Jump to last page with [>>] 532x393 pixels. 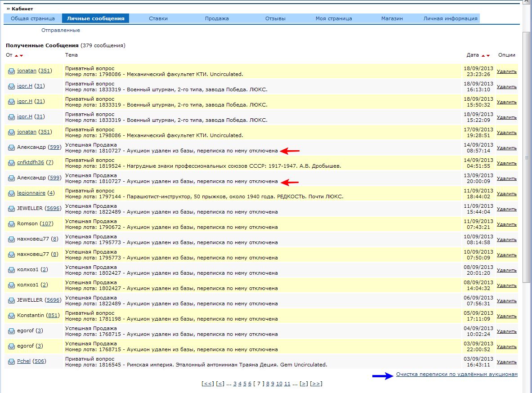click(316, 384)
